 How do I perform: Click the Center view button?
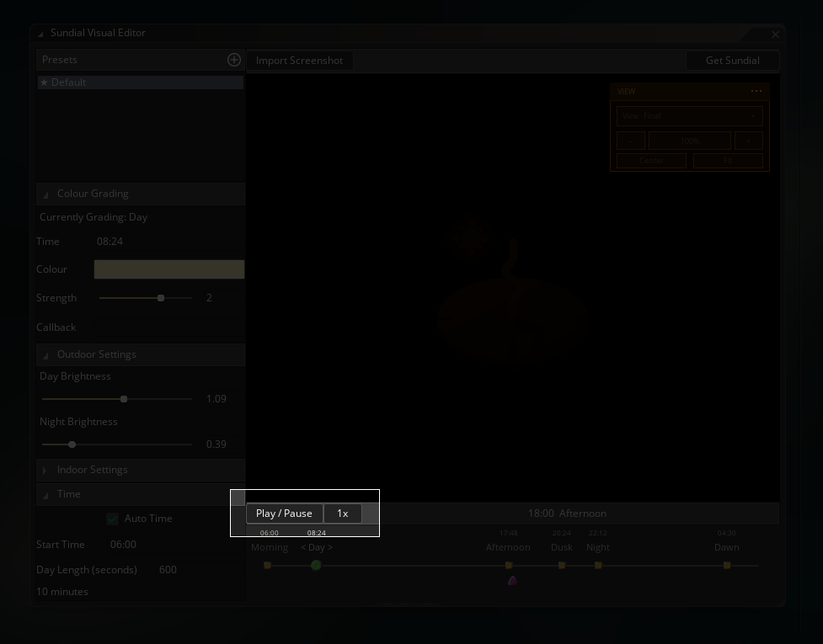point(651,161)
